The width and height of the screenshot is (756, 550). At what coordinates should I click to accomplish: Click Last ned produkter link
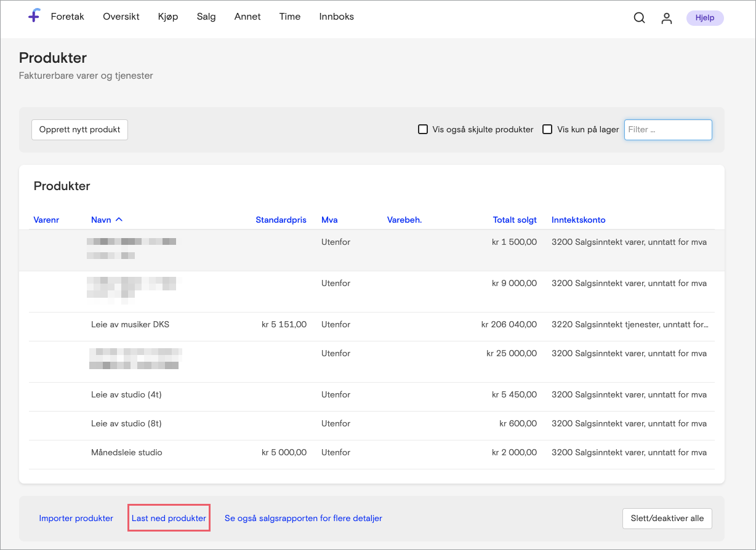click(x=169, y=518)
